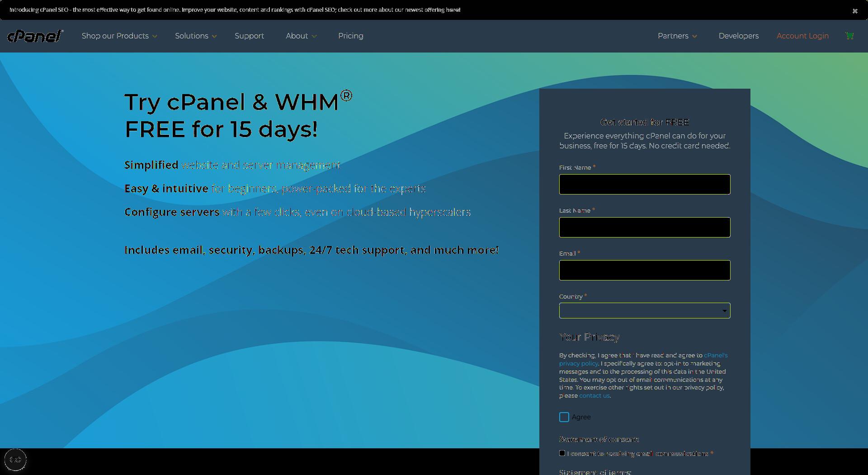Focus the First Name field

pos(645,184)
